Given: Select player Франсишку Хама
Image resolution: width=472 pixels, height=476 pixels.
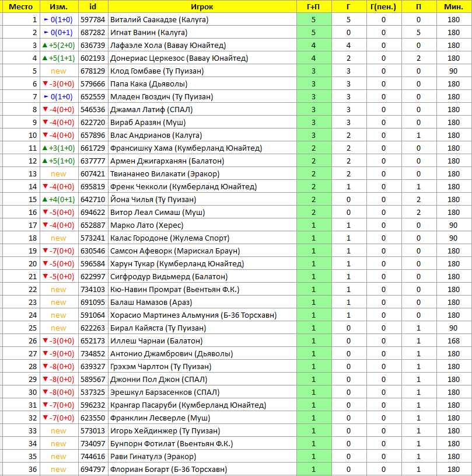Looking at the screenshot, I should pos(186,148).
